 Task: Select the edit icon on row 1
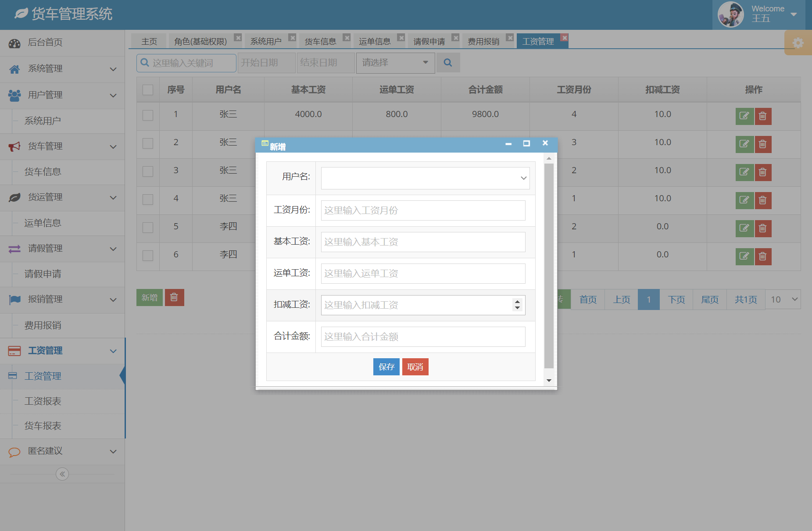click(x=744, y=116)
